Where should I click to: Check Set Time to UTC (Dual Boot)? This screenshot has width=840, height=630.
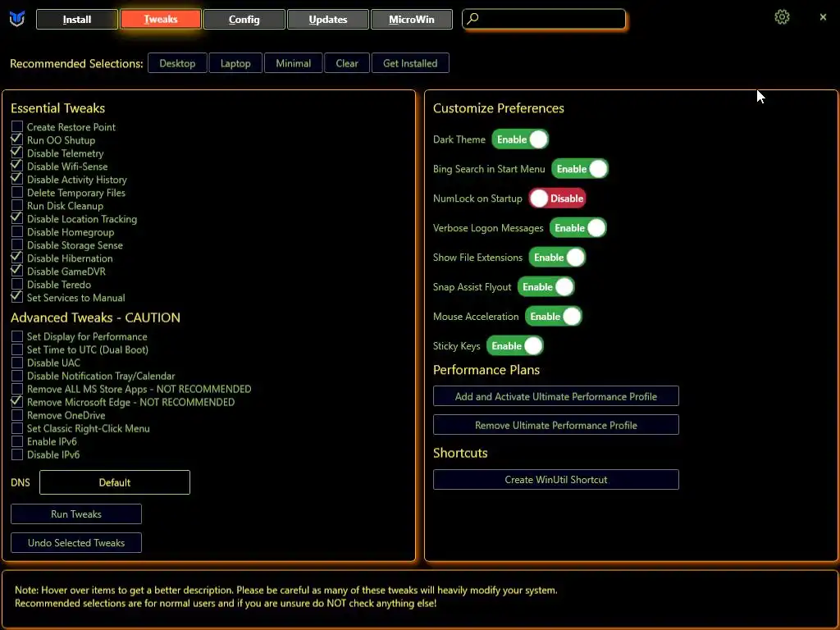(x=17, y=349)
